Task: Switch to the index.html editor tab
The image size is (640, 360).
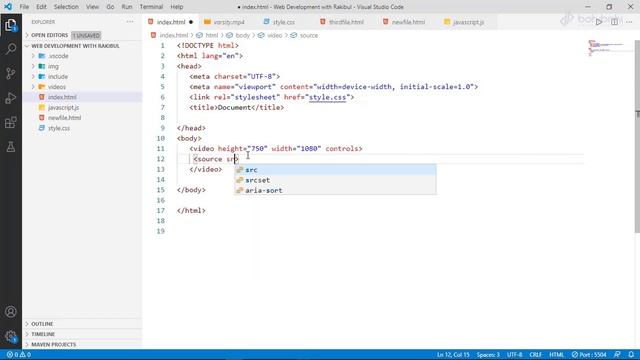Action: pyautogui.click(x=171, y=22)
